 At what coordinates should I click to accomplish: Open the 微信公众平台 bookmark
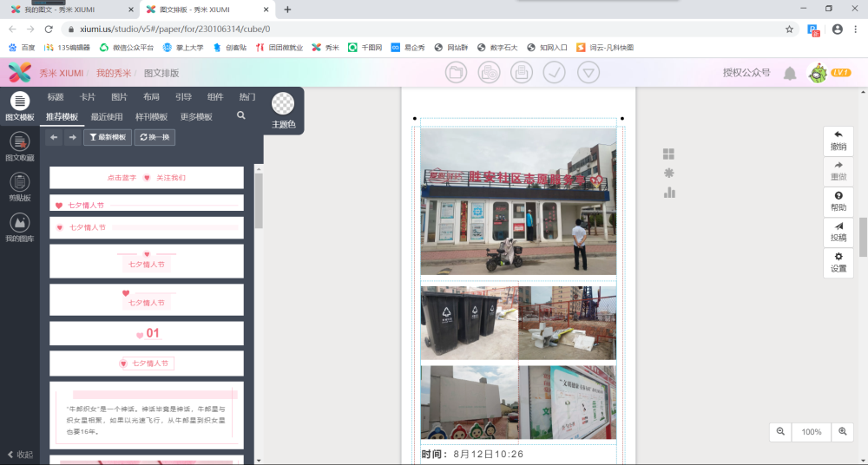[x=127, y=48]
